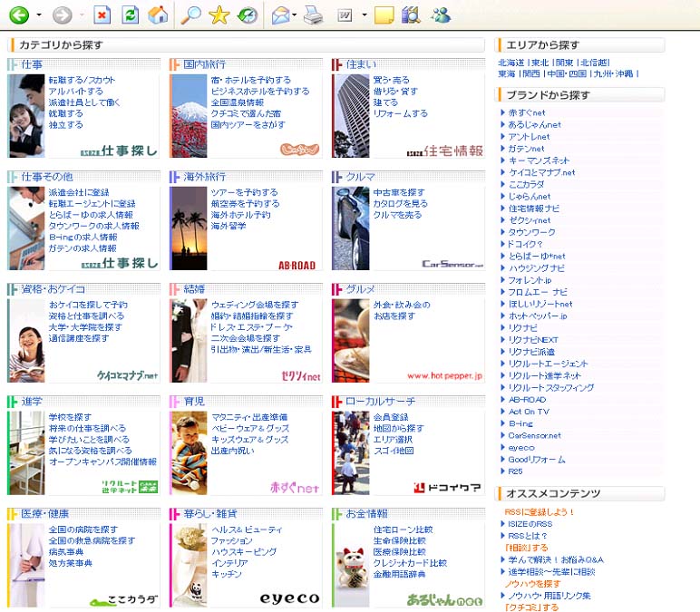Open CarSensor.net brand link in sidebar
The image size is (700, 612).
535,435
